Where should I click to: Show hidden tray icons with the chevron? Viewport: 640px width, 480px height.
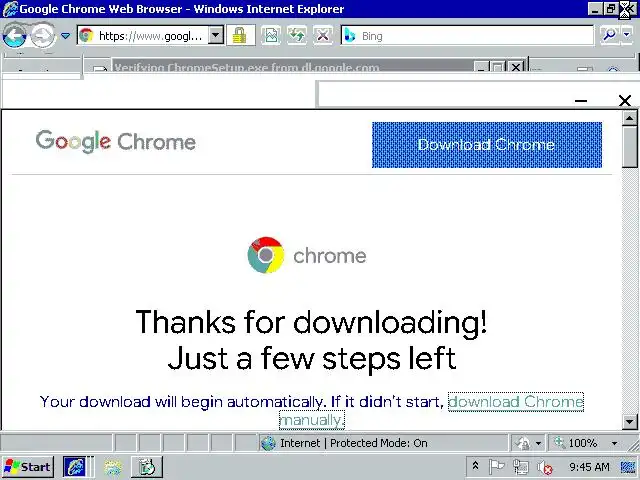coord(476,465)
